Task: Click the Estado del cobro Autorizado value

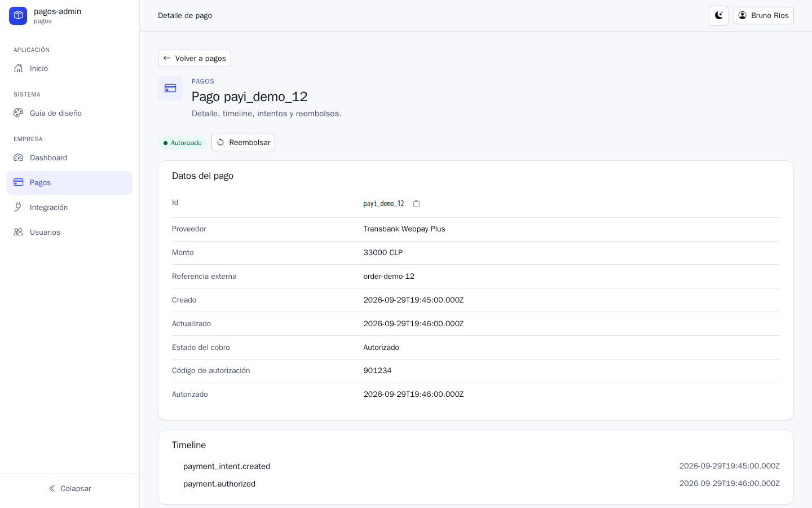Action: 381,348
